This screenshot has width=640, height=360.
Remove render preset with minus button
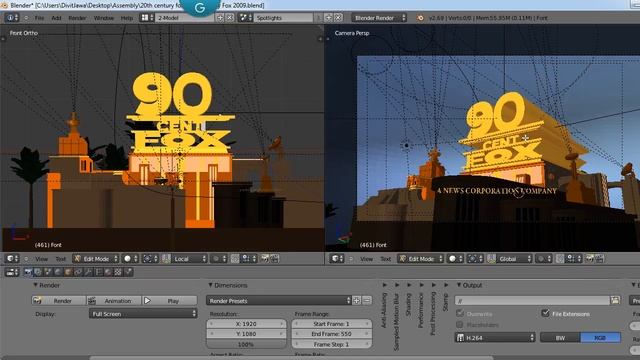(367, 300)
